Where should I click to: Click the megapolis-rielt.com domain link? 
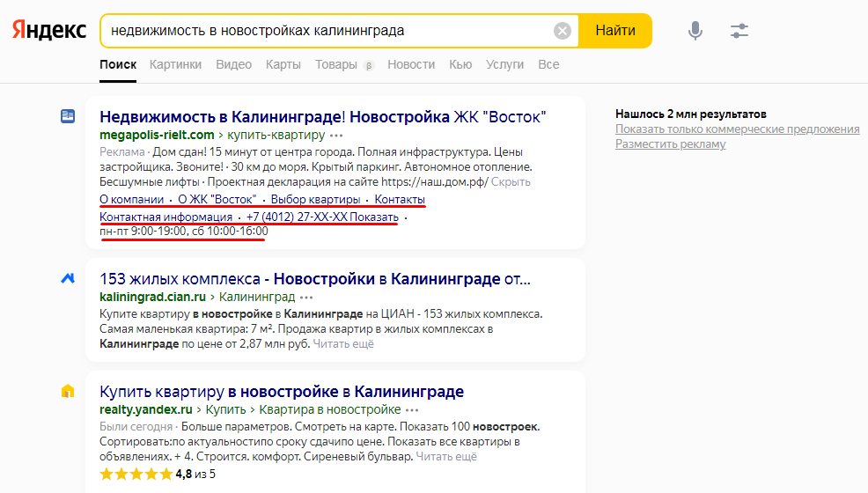point(157,135)
